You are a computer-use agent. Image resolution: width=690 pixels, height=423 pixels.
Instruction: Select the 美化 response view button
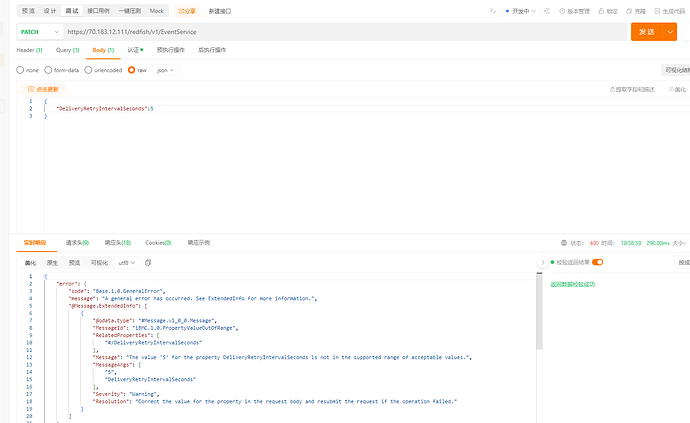click(31, 263)
